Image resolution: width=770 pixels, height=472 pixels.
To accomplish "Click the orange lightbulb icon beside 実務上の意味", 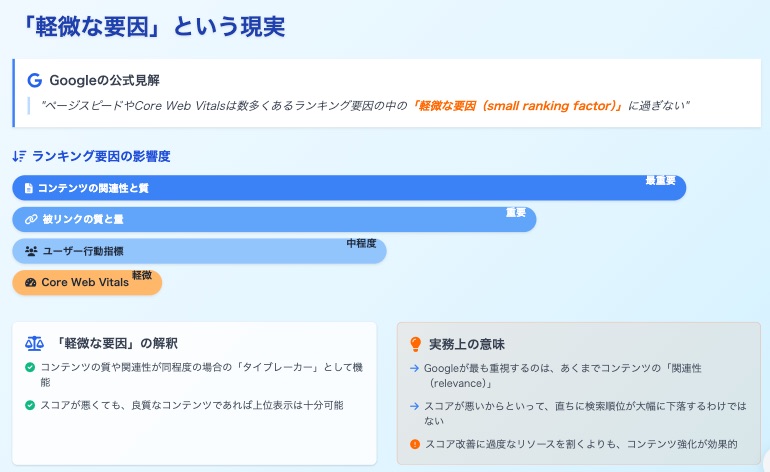I will [x=415, y=344].
